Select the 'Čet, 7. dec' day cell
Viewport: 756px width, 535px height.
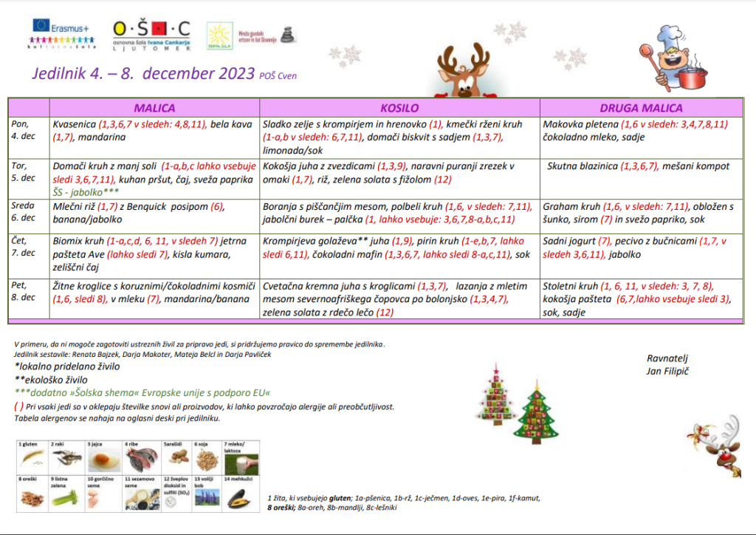(29, 256)
